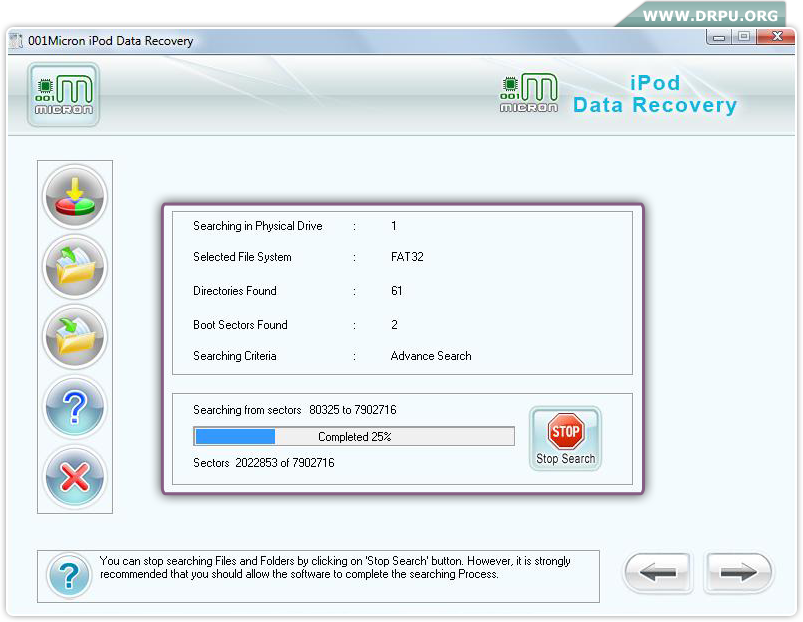This screenshot has width=803, height=622.
Task: Click the directories count value '61'
Action: 396,291
